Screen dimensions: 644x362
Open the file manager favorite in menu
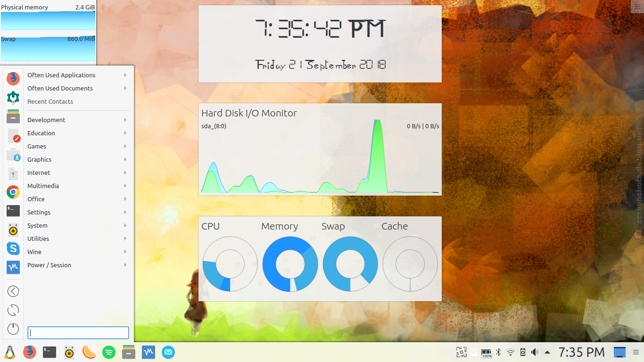[x=13, y=116]
